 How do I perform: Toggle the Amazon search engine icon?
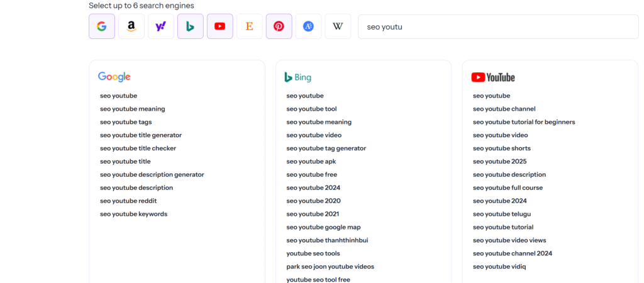click(131, 26)
